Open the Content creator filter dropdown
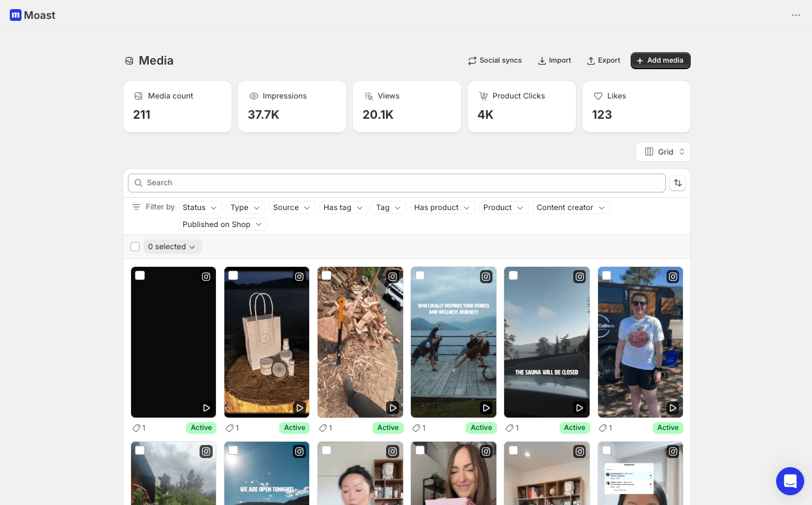This screenshot has height=505, width=812. coord(571,207)
